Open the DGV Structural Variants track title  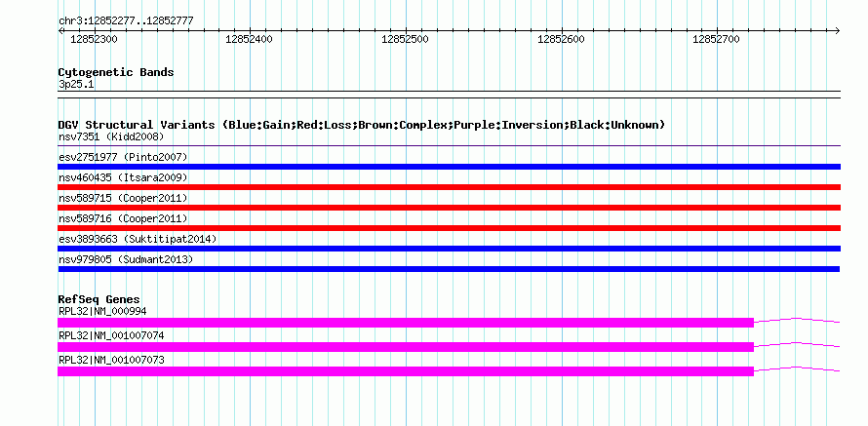[362, 125]
